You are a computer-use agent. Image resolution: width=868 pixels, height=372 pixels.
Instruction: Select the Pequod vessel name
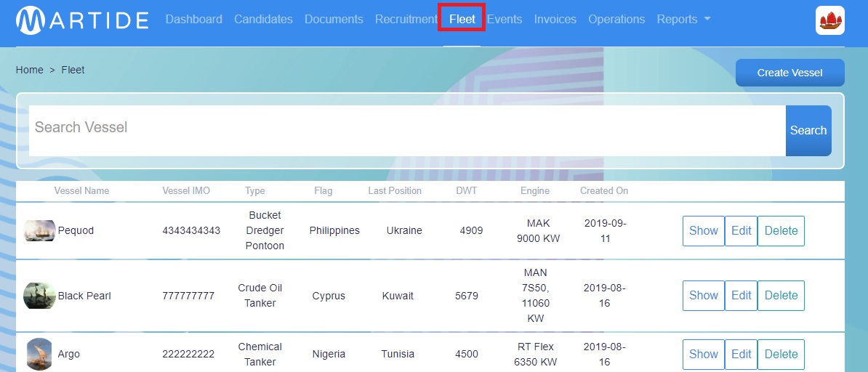point(76,231)
